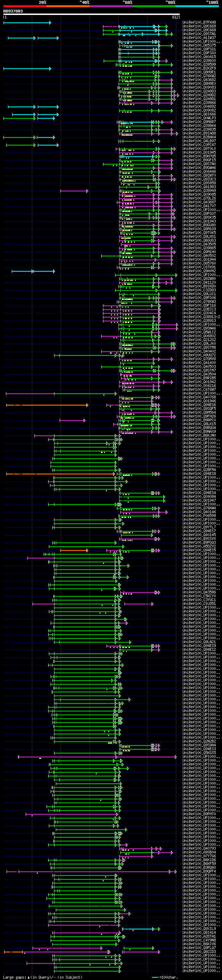
Task: Select the UniRef100_Q39866 label
Action: click(x=199, y=103)
